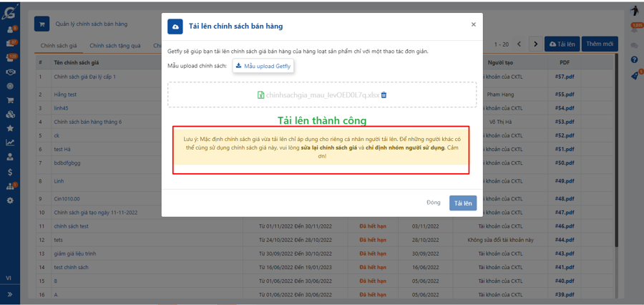Open the shopping cart icon in left sidebar
This screenshot has width=644, height=305.
(10, 100)
